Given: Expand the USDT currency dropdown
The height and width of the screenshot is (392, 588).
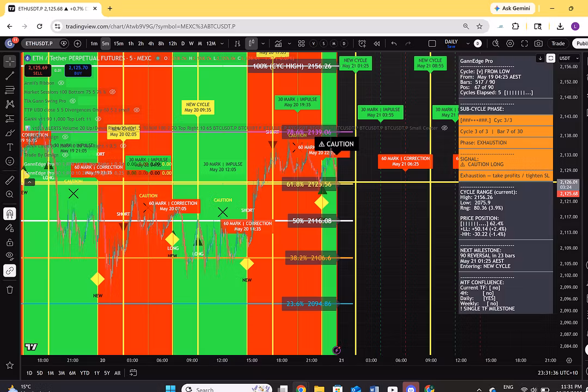Looking at the screenshot, I should click(569, 58).
